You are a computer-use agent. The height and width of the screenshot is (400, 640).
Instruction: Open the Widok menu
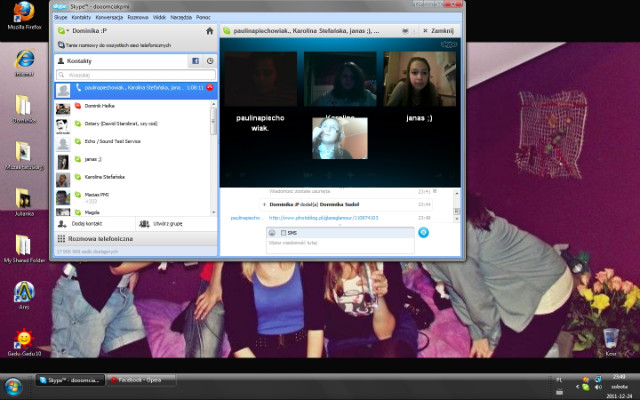click(x=159, y=18)
